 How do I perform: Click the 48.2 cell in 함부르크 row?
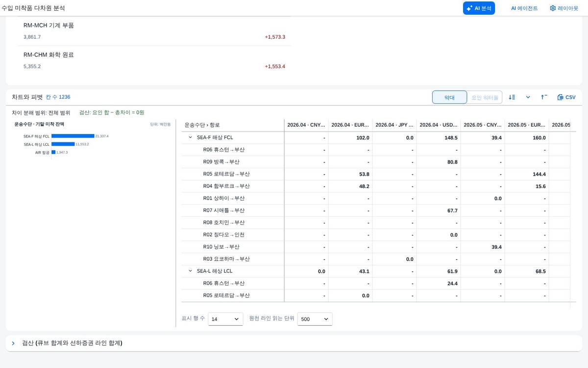[x=350, y=186]
